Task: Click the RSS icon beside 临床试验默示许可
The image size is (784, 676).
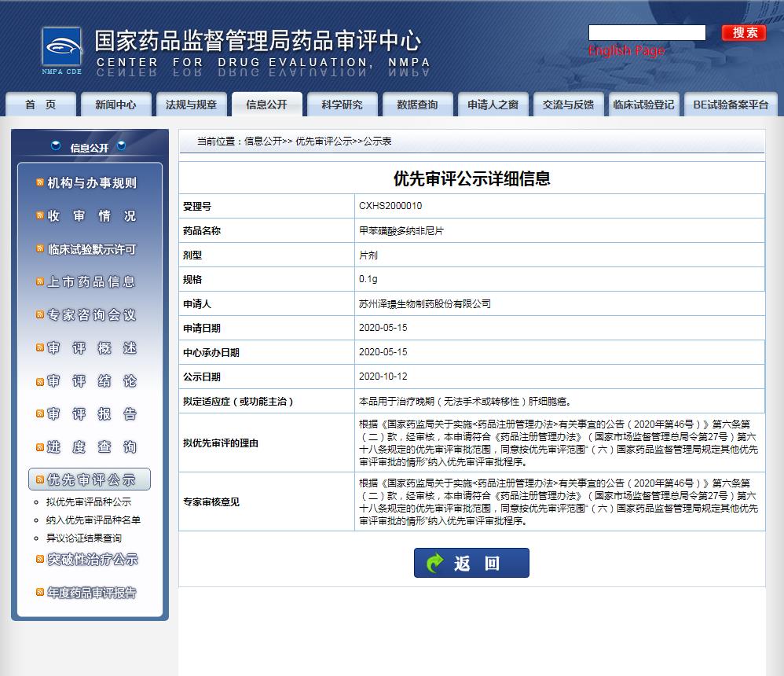Action: tap(40, 248)
